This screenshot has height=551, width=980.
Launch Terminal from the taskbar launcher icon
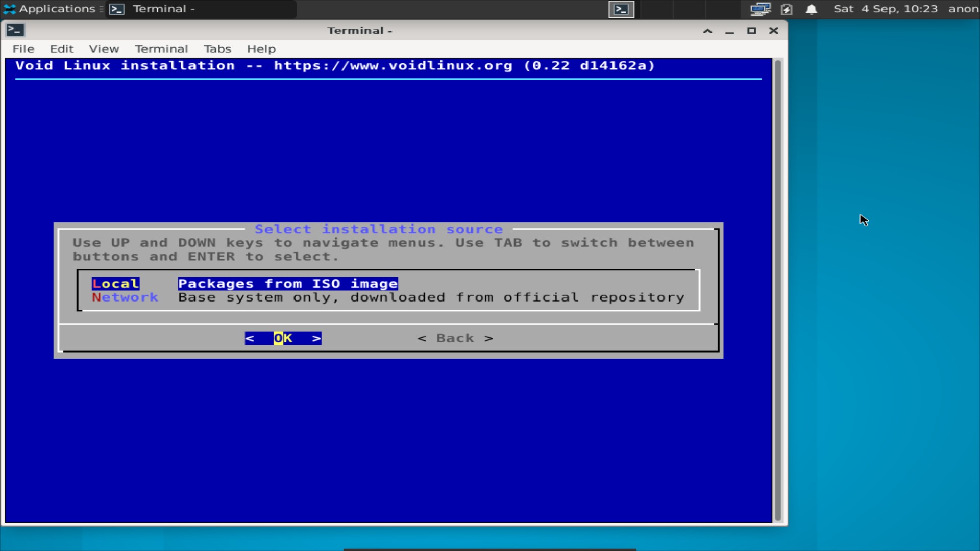click(x=116, y=9)
